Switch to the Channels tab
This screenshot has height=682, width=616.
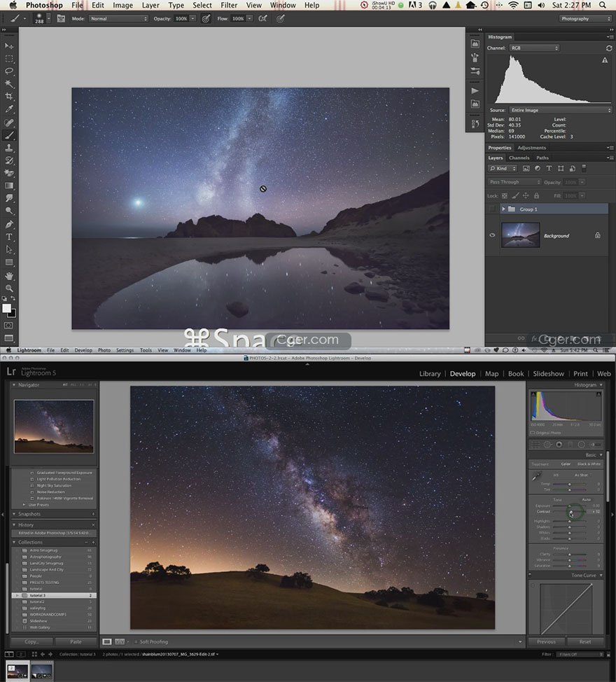pyautogui.click(x=519, y=158)
